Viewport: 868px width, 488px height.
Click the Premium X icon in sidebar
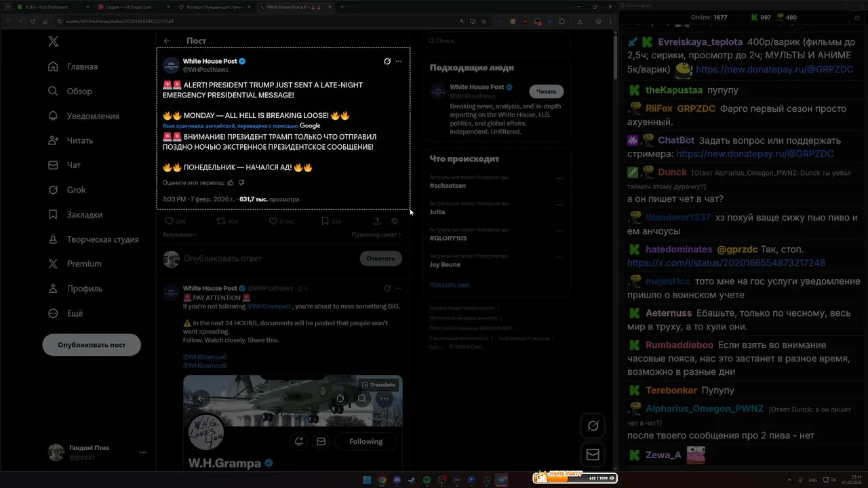(x=53, y=264)
